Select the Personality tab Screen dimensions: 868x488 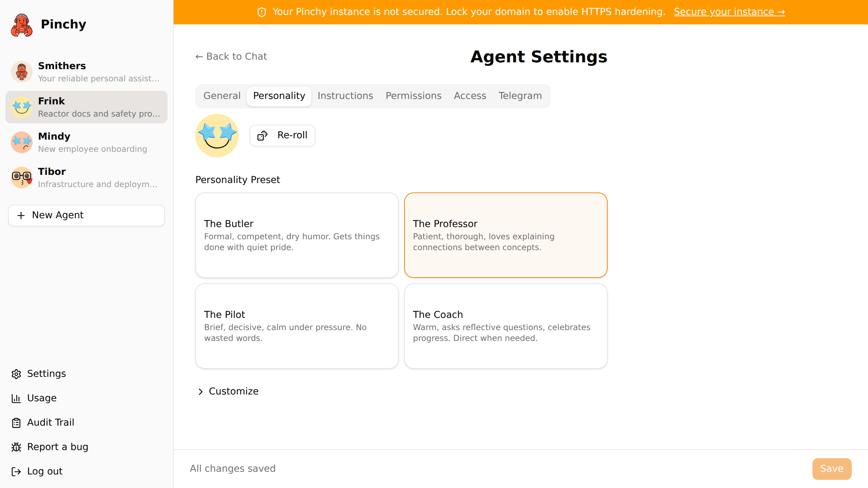(x=279, y=96)
